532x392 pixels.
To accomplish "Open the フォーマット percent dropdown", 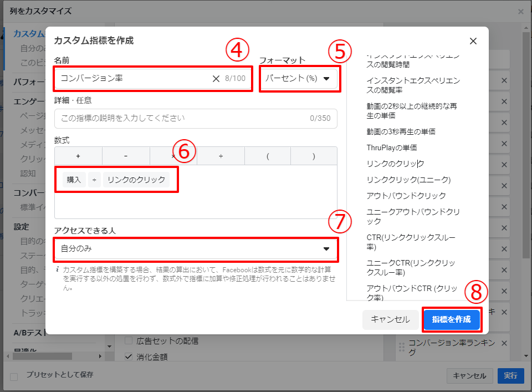I will click(299, 79).
